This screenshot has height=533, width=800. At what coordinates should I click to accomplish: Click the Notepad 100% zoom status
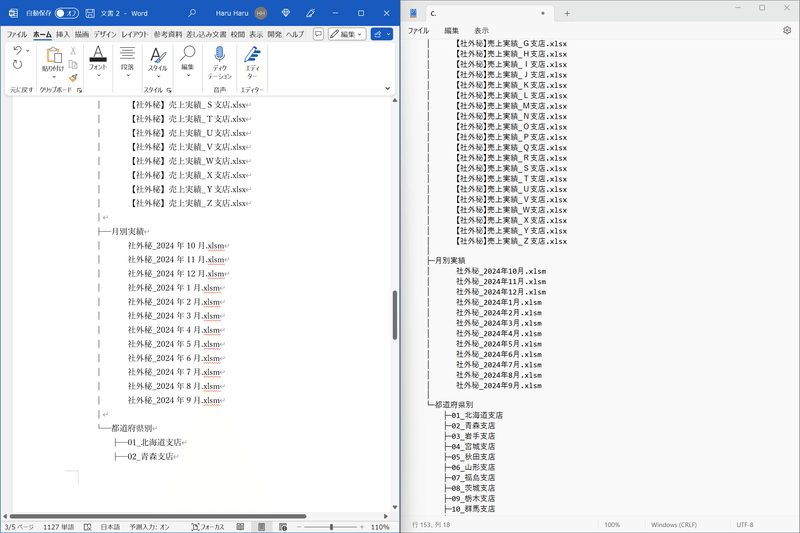click(x=612, y=524)
